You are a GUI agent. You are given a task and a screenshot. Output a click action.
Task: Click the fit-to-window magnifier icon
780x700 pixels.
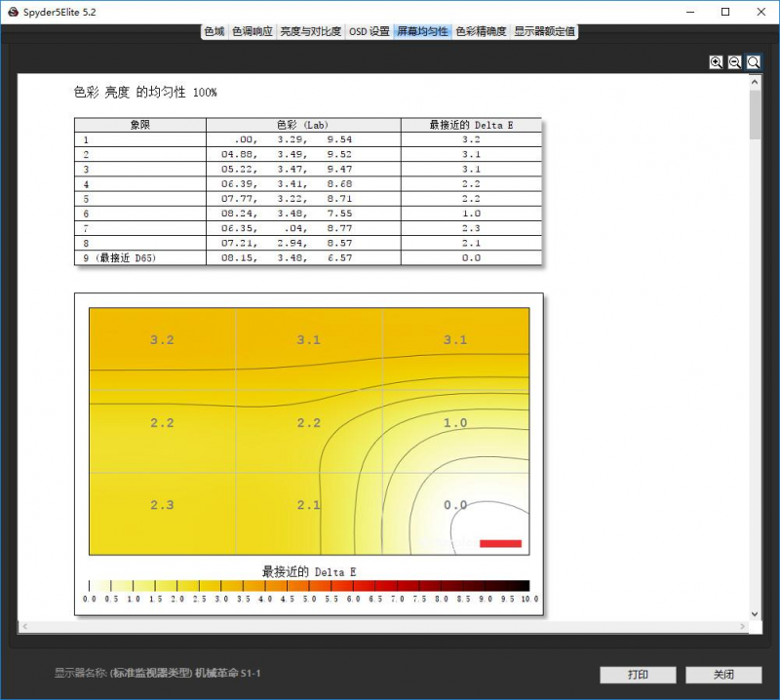[754, 61]
